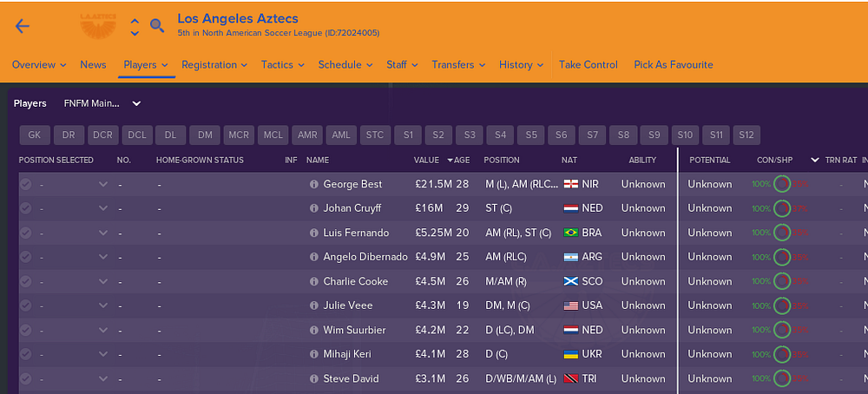Click info icon next to Johan Cruyff
This screenshot has width=868, height=394.
314,208
